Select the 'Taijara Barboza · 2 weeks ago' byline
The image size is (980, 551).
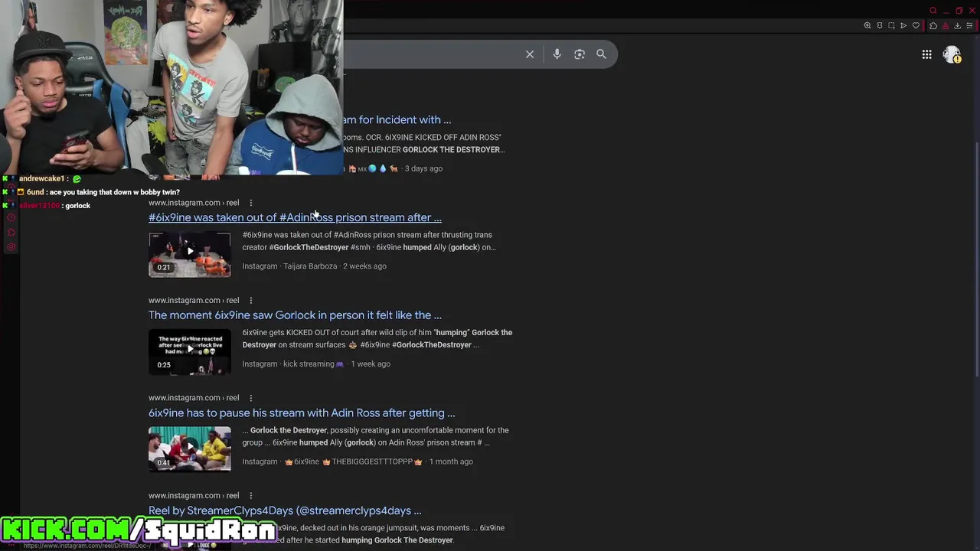[x=335, y=266]
